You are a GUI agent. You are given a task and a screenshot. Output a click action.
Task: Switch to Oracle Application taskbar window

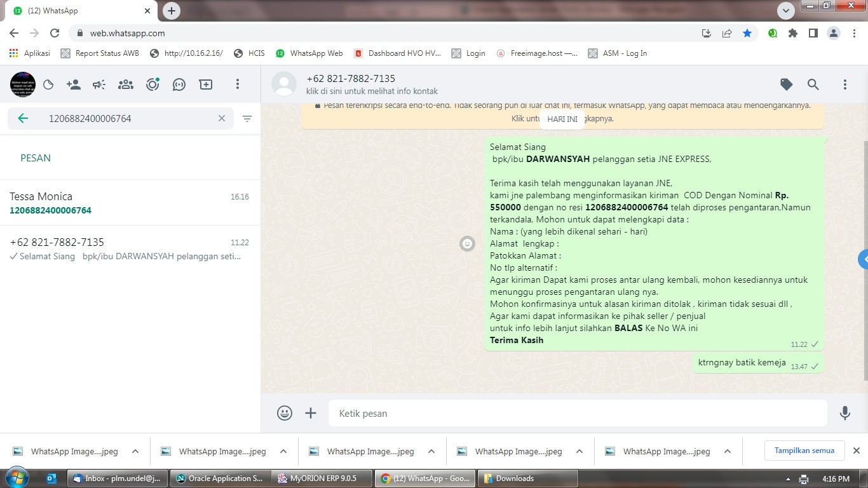coord(220,478)
